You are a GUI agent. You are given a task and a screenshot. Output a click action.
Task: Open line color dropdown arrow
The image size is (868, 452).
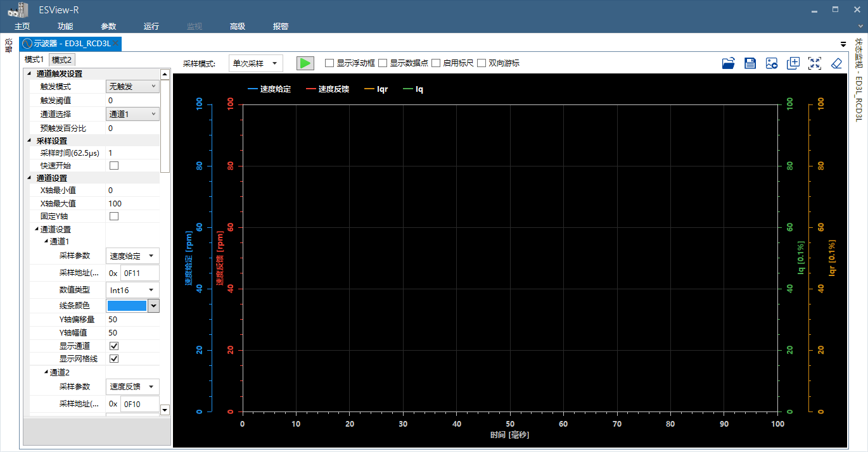pos(153,306)
